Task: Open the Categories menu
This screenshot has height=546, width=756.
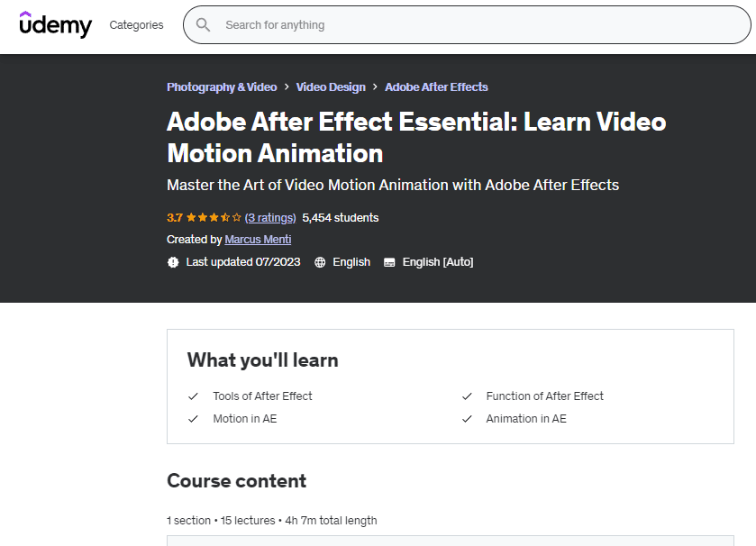Action: pos(136,25)
